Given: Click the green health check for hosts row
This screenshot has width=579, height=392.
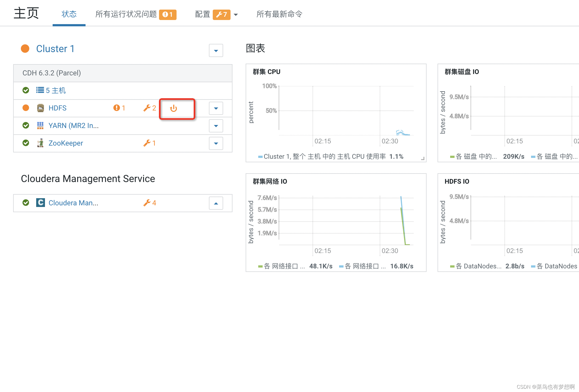Looking at the screenshot, I should coord(26,90).
